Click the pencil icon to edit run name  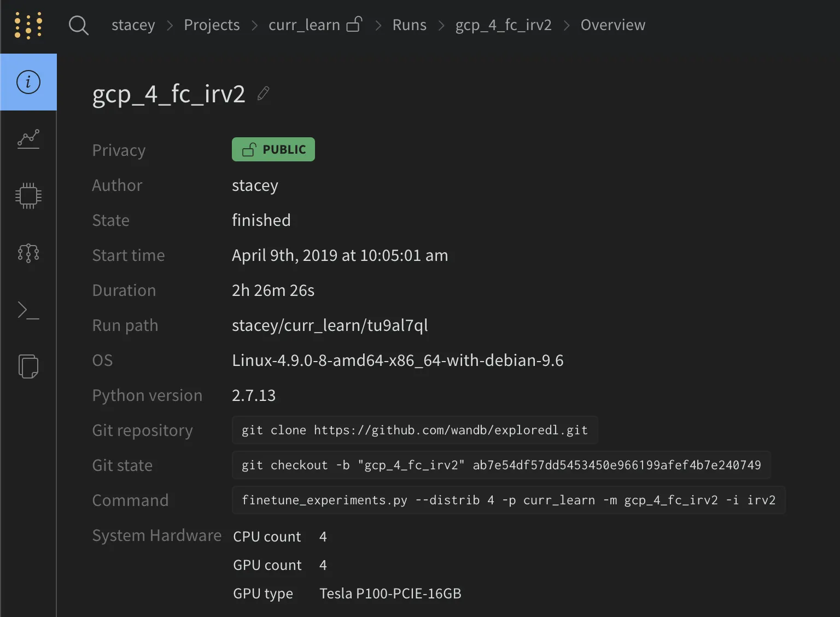coord(263,94)
